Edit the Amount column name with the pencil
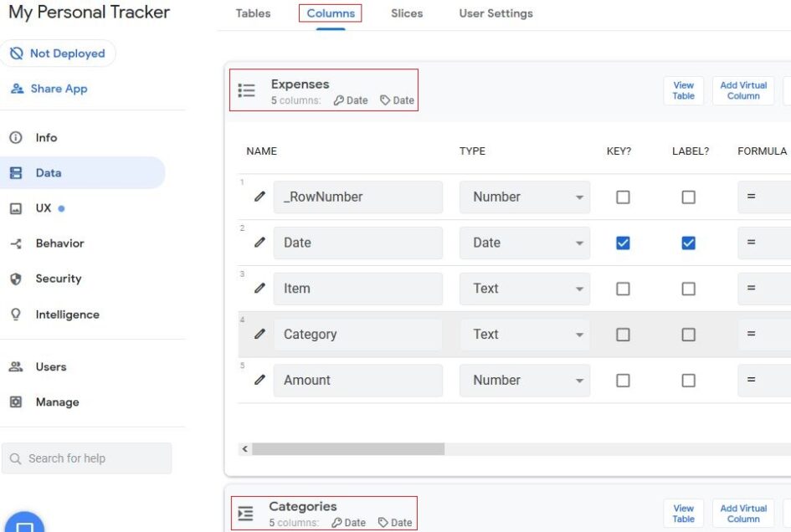Screen dimensions: 791x532 click(x=260, y=380)
